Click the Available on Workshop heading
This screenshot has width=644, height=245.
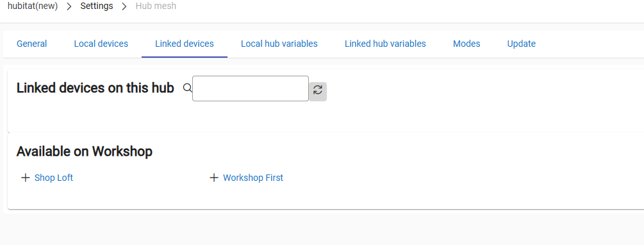(84, 151)
